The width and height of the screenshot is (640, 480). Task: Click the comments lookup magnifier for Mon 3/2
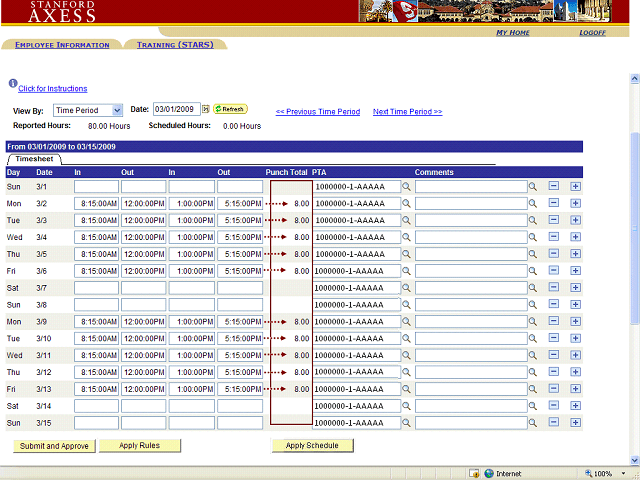pos(533,203)
